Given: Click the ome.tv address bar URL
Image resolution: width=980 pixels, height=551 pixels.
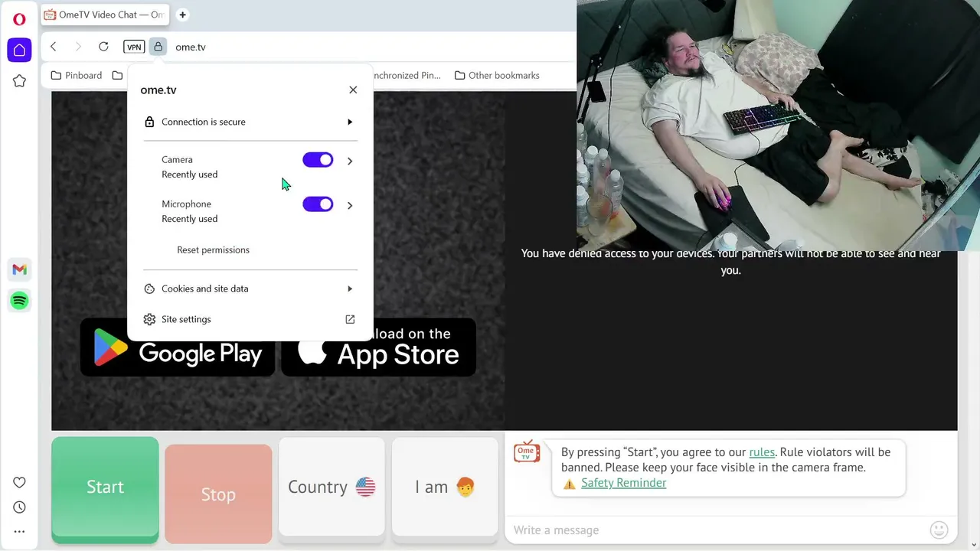Looking at the screenshot, I should point(191,47).
